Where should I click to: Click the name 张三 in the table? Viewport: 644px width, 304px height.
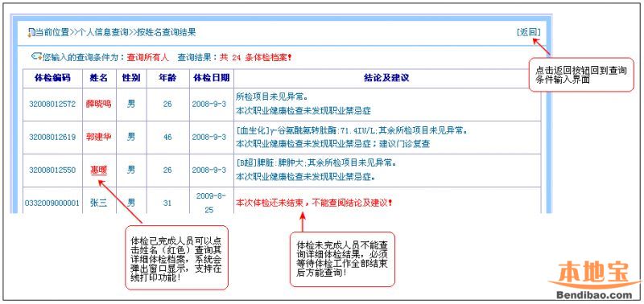[x=98, y=203]
